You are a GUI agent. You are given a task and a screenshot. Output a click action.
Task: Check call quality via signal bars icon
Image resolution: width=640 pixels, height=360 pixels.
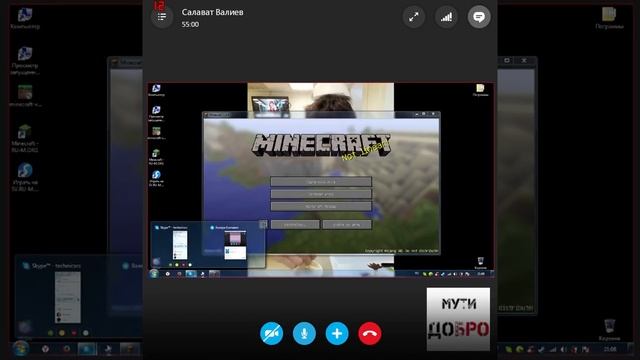[x=446, y=17]
